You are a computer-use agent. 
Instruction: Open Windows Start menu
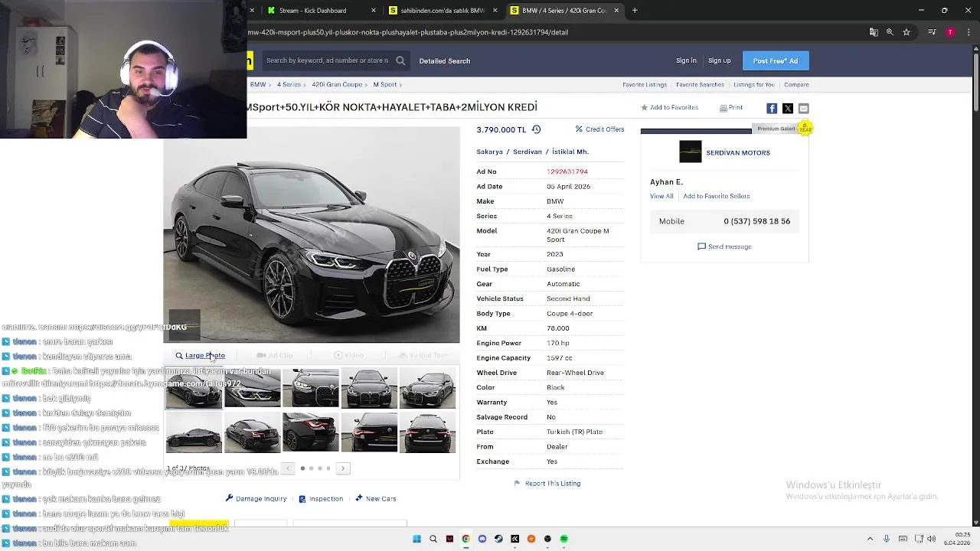(416, 539)
